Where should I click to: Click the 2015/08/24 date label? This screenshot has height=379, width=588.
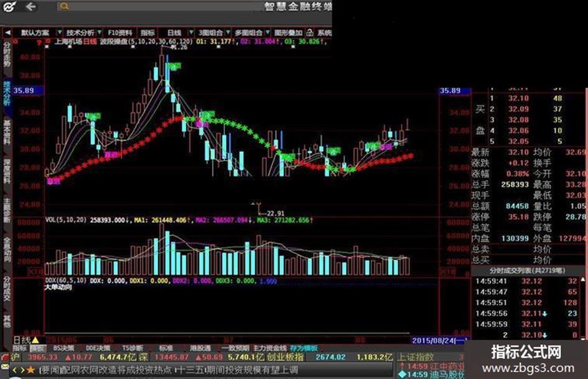point(437,340)
